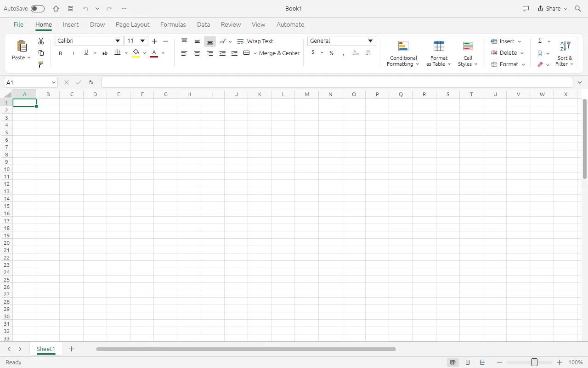Click the Cut scissors icon
Screen dimensions: 588x368
(x=41, y=41)
